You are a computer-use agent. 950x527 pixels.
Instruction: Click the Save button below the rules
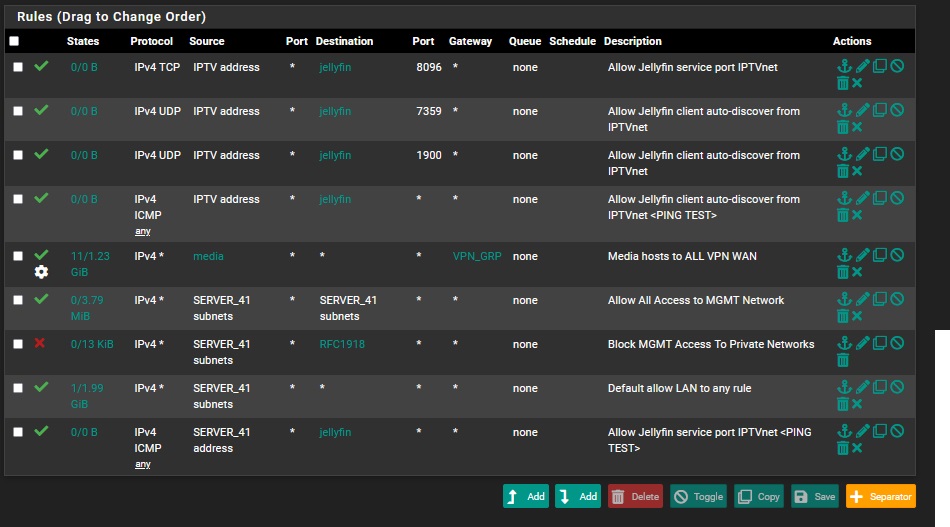[814, 496]
